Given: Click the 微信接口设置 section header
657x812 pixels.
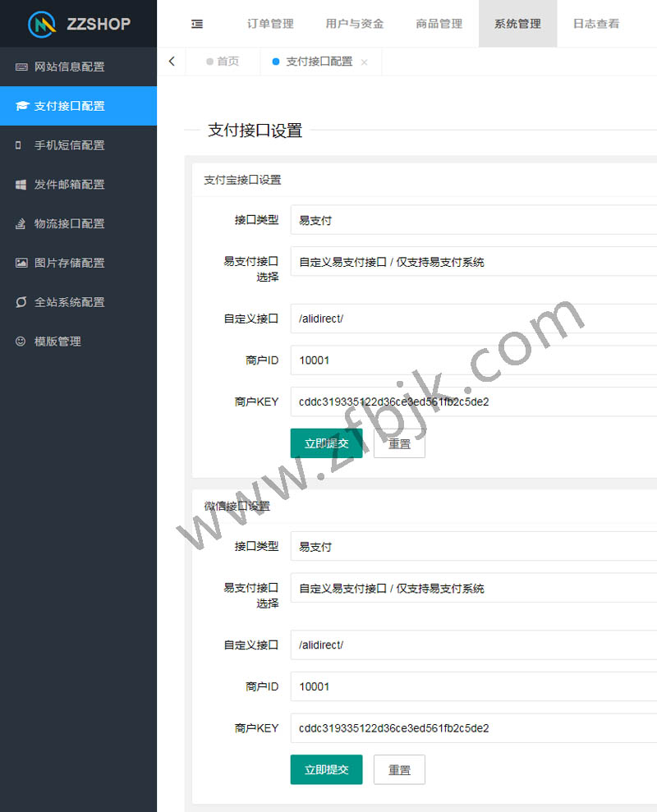Looking at the screenshot, I should (x=237, y=506).
